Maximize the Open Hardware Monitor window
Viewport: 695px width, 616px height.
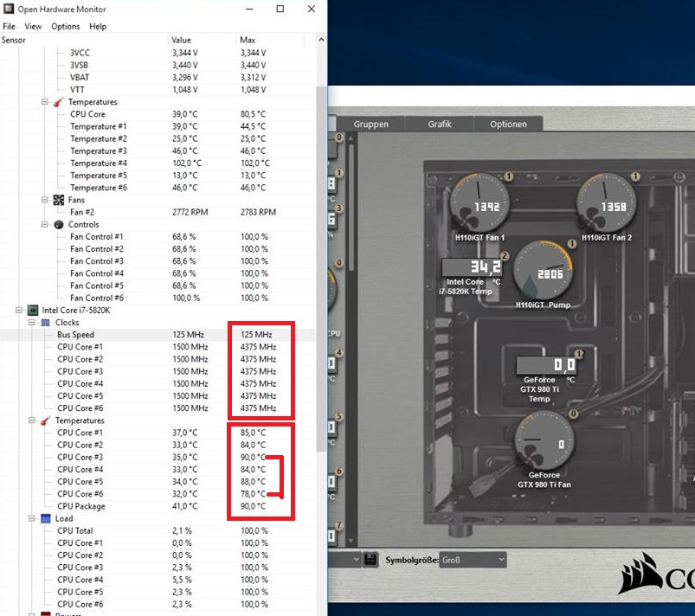[280, 9]
